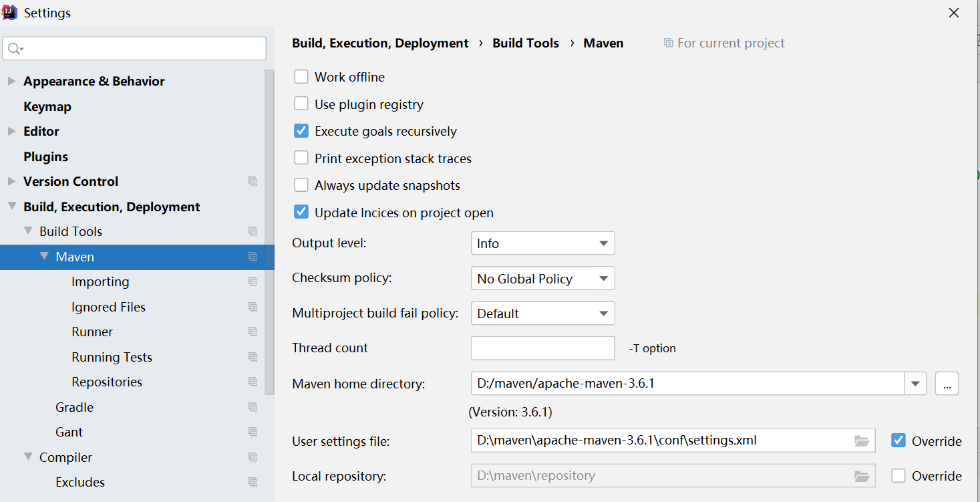Toggle Update Indices on project open
Screen dimensions: 980x502
301,213
